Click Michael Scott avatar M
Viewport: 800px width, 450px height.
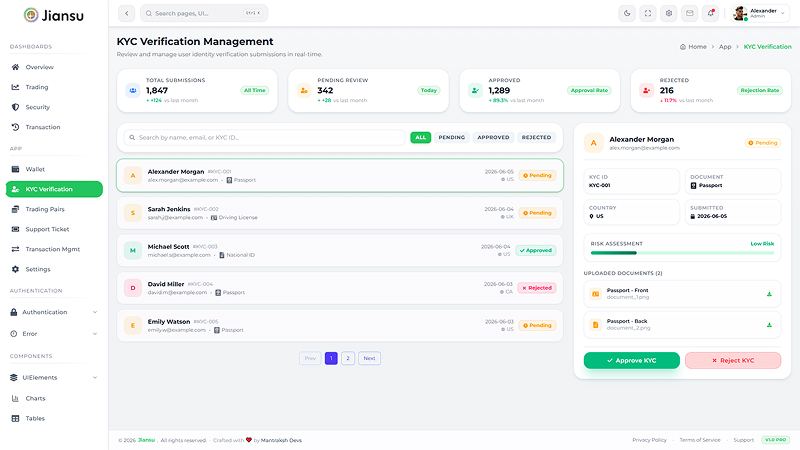133,251
